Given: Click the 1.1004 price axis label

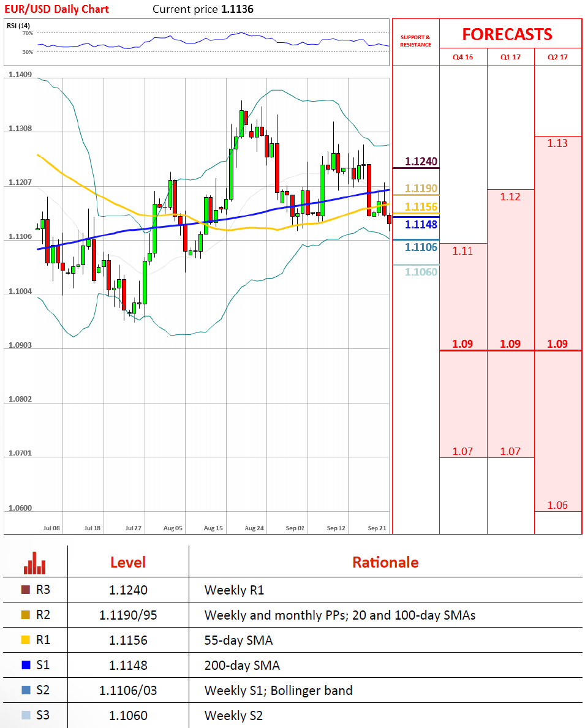Looking at the screenshot, I should click(x=20, y=291).
